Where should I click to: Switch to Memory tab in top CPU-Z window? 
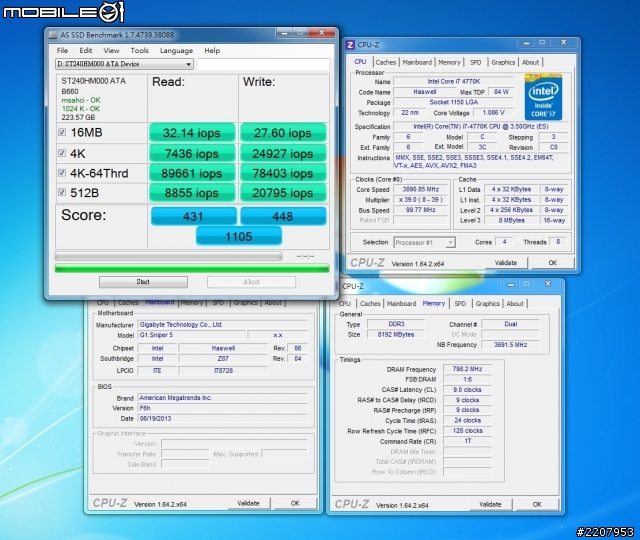(449, 62)
